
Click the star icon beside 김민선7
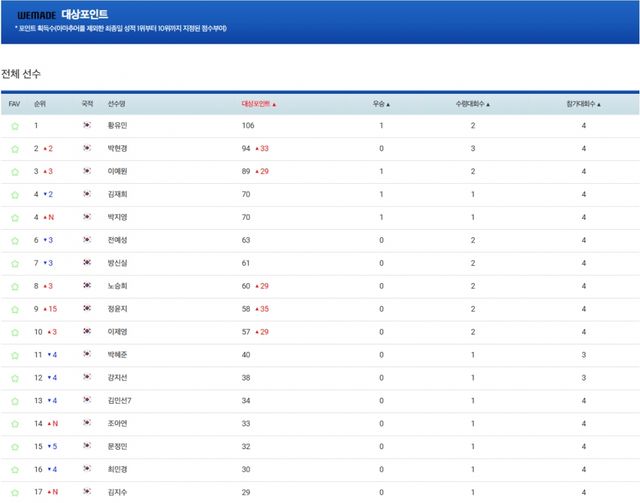coord(14,401)
